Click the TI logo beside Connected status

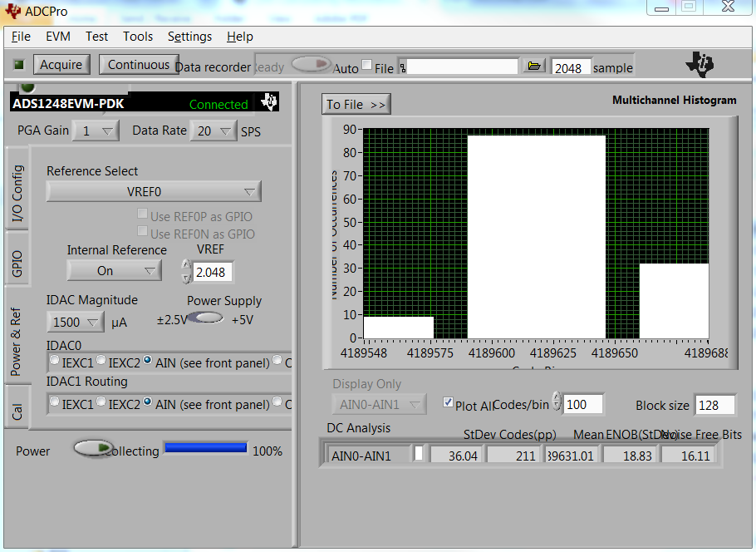tap(268, 101)
